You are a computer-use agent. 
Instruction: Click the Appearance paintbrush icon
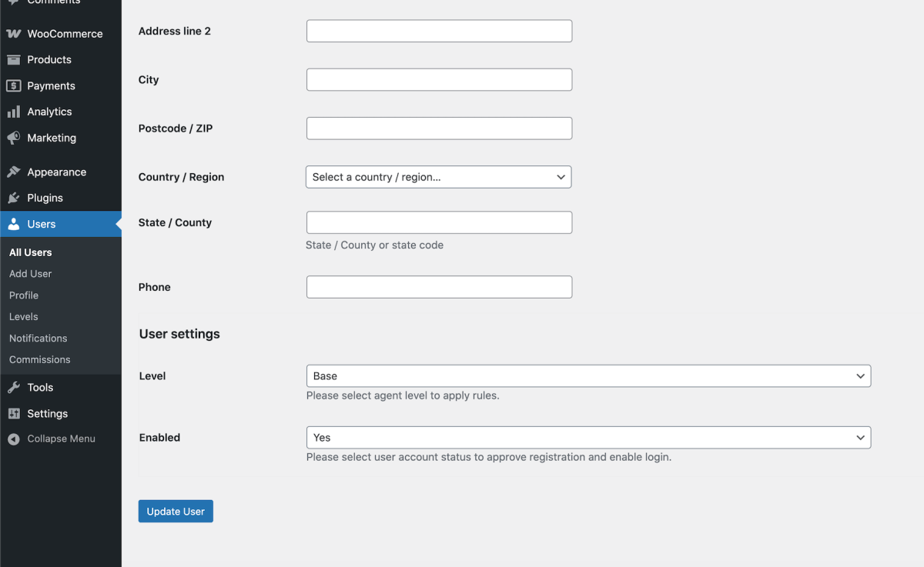point(13,172)
